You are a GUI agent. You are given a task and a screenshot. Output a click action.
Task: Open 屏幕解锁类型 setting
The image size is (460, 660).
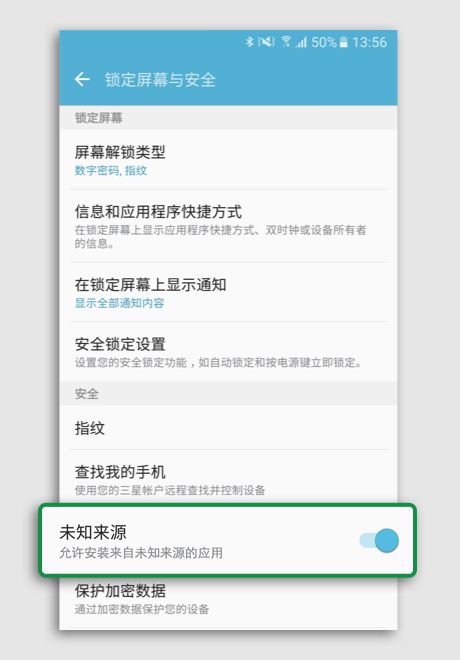(228, 160)
